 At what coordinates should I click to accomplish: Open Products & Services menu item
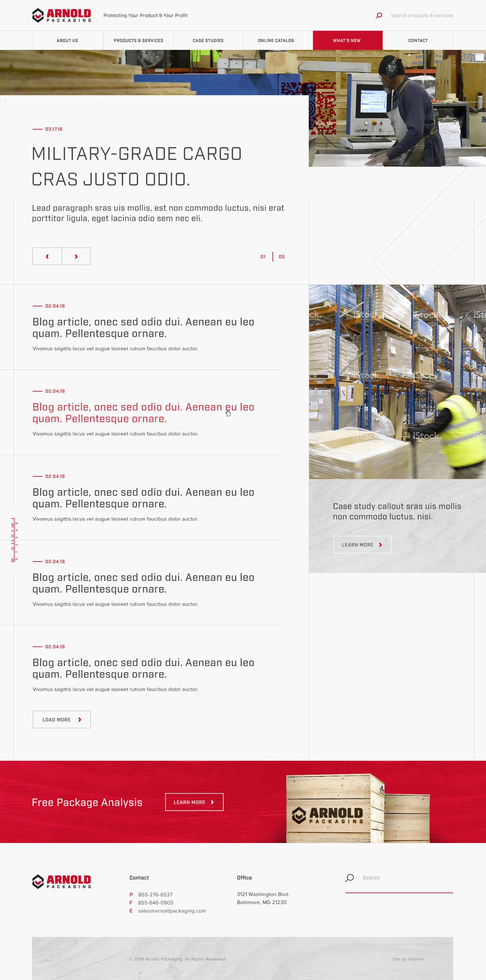coord(138,40)
